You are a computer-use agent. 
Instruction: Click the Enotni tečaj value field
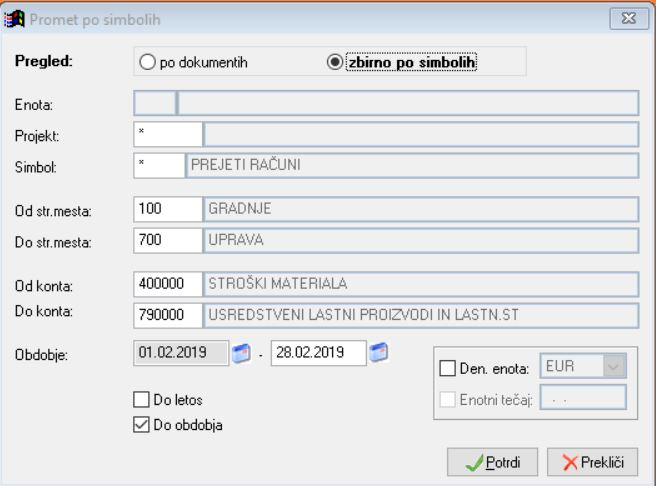pyautogui.click(x=583, y=397)
